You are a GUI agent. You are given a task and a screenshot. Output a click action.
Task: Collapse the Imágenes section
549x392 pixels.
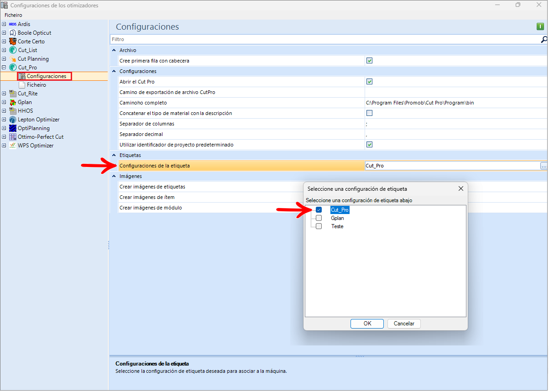point(114,176)
